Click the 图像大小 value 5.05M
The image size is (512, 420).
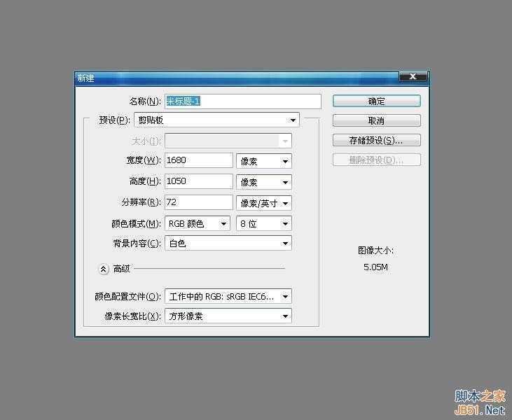(x=375, y=267)
